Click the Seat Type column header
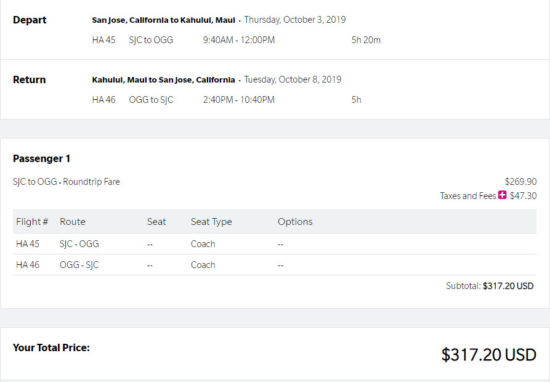Image resolution: width=550 pixels, height=382 pixels. (211, 222)
